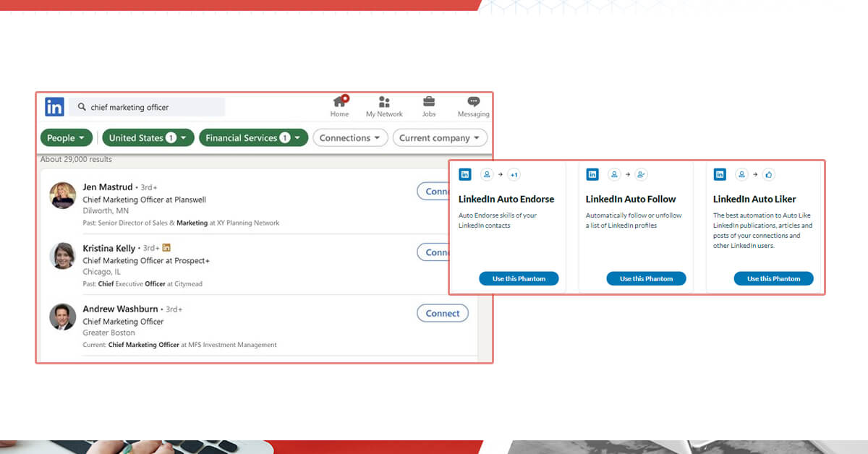Click the LinkedIn icon on Auto Liker card
Image resolution: width=868 pixels, height=454 pixels.
point(720,174)
